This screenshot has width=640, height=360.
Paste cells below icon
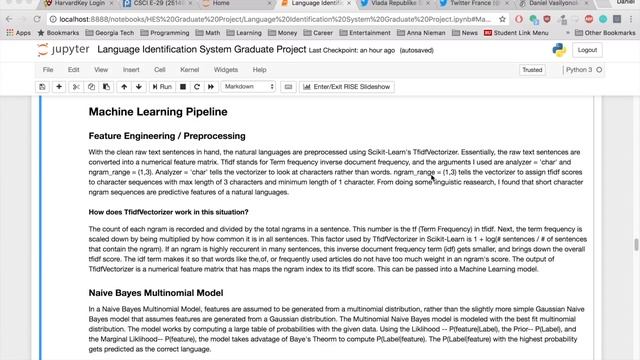[x=106, y=87]
